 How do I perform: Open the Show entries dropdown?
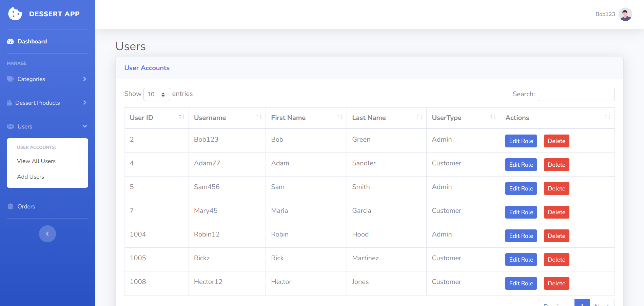click(x=156, y=94)
